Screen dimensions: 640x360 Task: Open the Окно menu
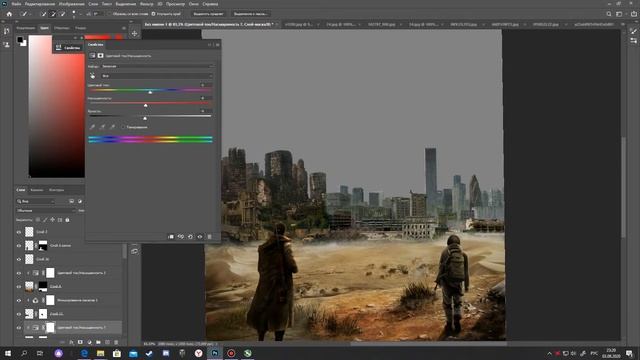click(x=194, y=4)
